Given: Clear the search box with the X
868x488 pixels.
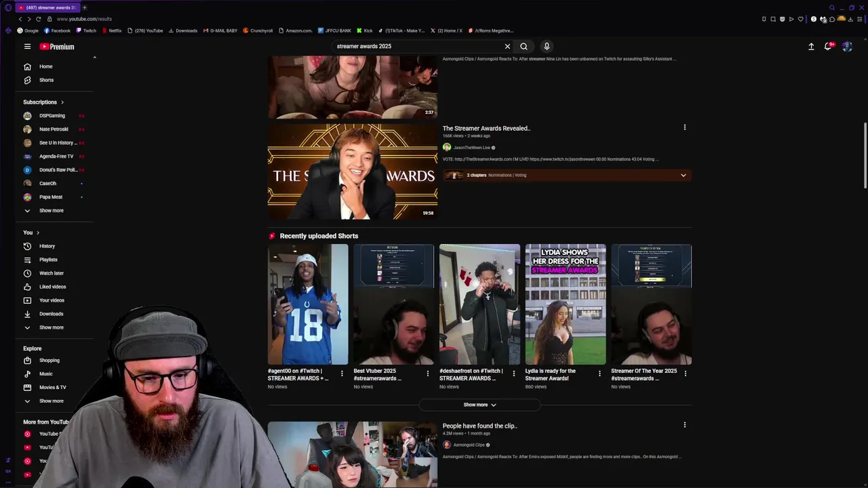Looking at the screenshot, I should click(x=507, y=46).
